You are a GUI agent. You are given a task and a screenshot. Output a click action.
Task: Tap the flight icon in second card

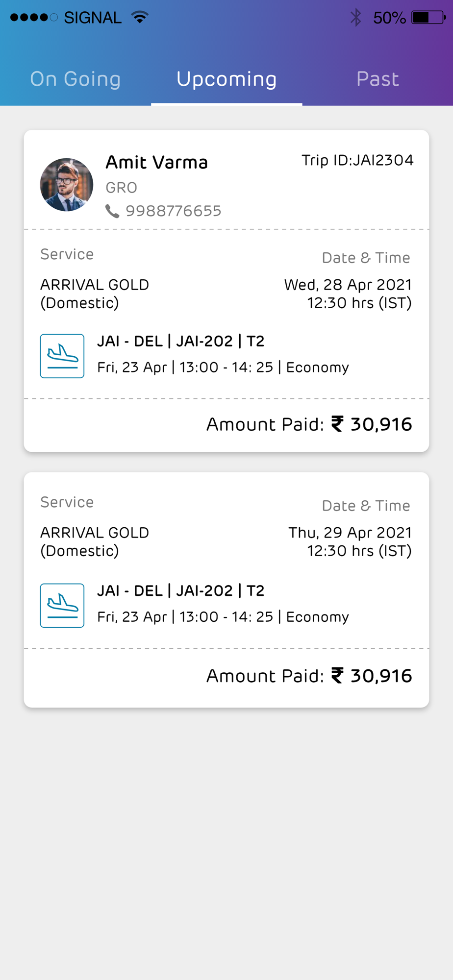click(62, 605)
